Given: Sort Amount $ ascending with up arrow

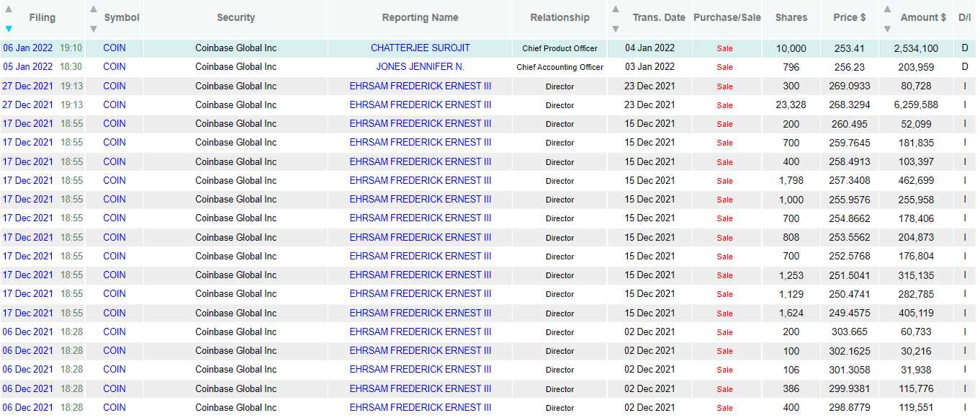Looking at the screenshot, I should 886,9.
